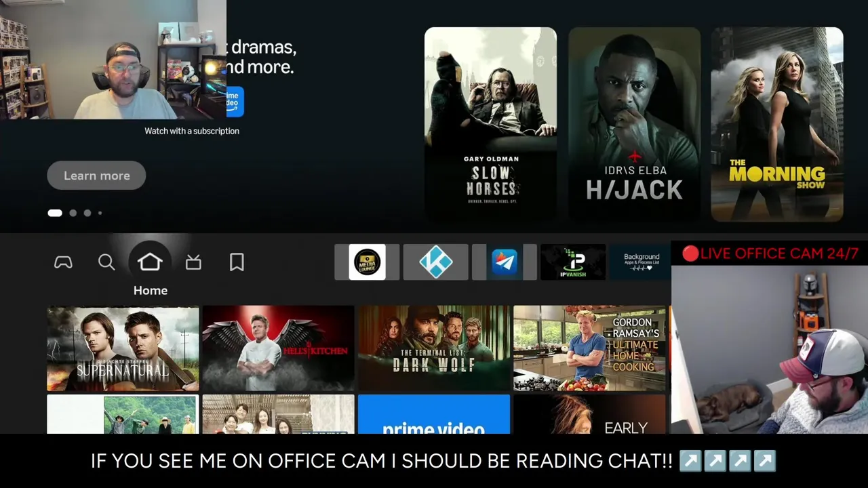Open the Search magnifier icon

point(106,262)
